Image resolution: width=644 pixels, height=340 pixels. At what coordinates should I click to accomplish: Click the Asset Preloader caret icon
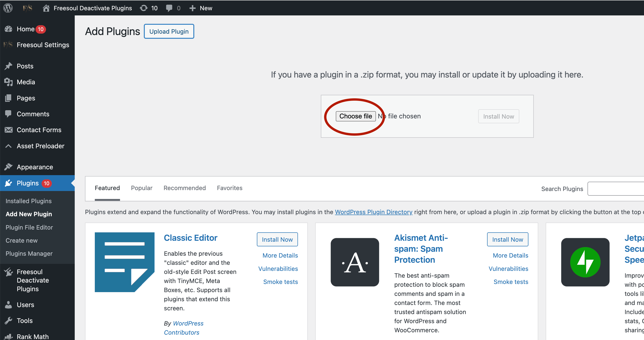8,146
